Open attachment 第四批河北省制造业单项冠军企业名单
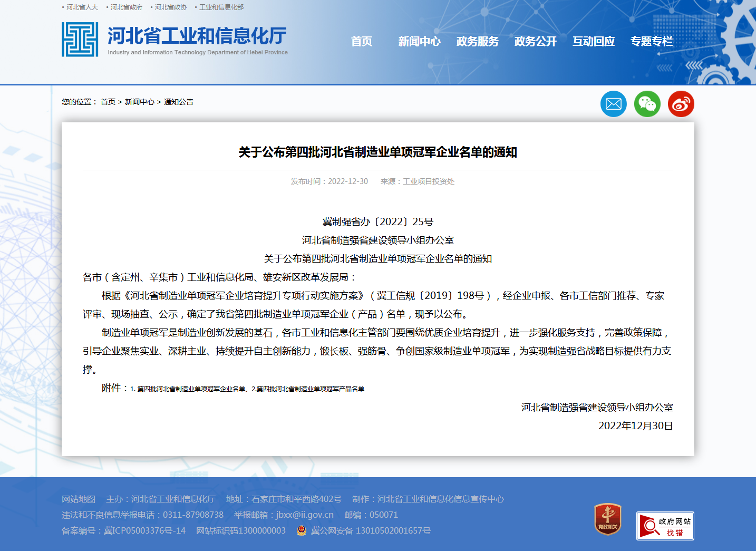756x551 pixels. [191, 389]
